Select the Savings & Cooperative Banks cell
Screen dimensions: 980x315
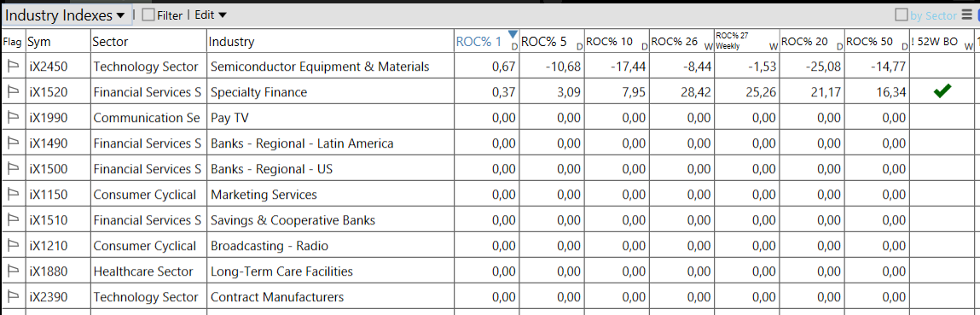(293, 220)
